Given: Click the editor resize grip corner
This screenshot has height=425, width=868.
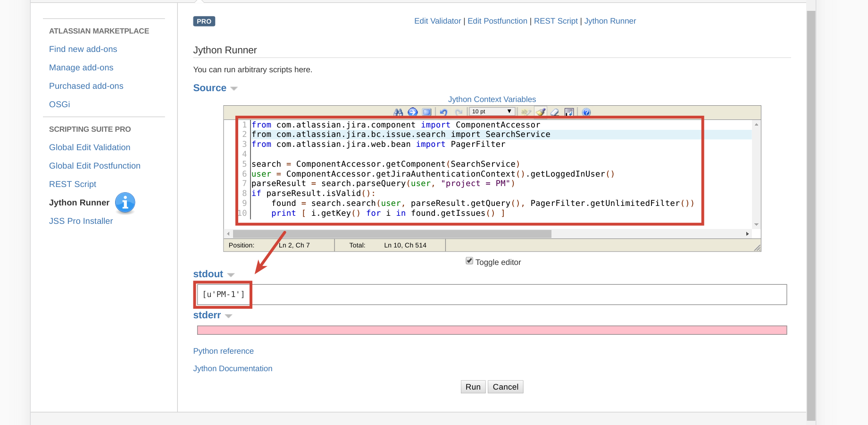Looking at the screenshot, I should click(757, 247).
